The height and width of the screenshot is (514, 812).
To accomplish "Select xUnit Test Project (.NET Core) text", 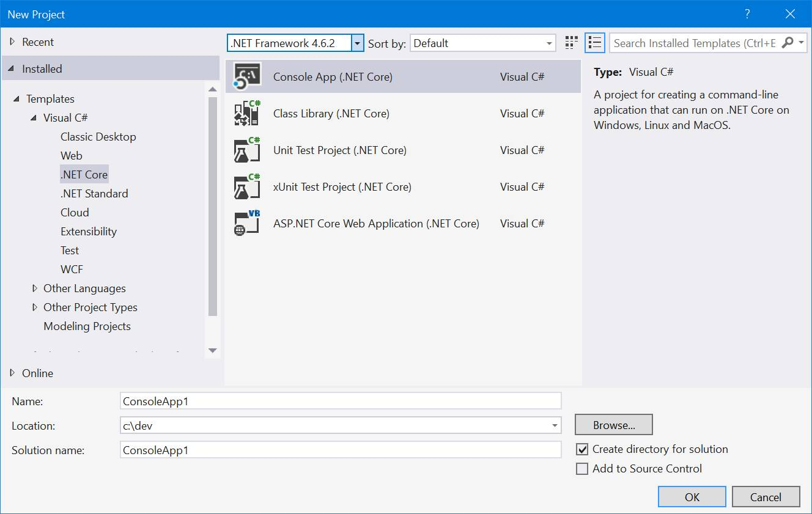I will pos(342,187).
